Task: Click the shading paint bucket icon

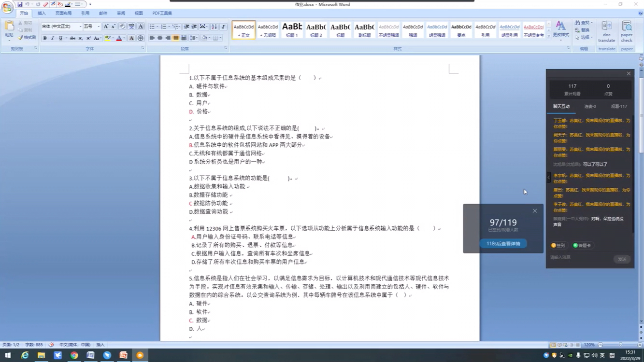Action: coord(204,38)
